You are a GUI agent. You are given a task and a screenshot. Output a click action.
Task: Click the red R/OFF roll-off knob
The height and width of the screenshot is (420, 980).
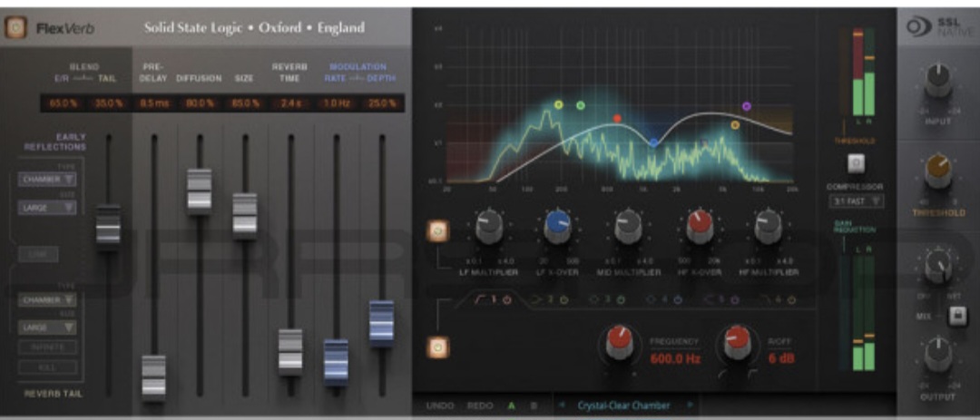coord(738,343)
